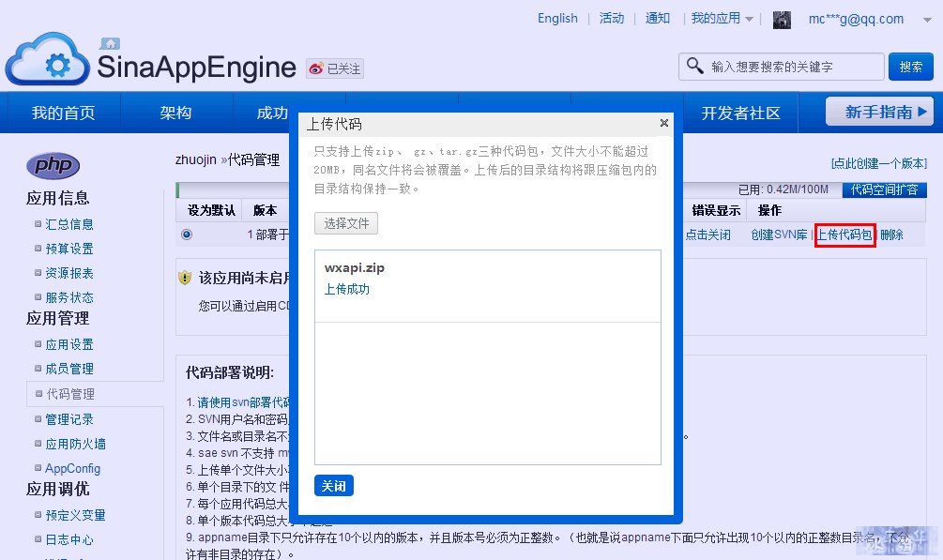Image resolution: width=943 pixels, height=560 pixels.
Task: Click the 应用调优 sidebar heading
Action: pyautogui.click(x=58, y=489)
